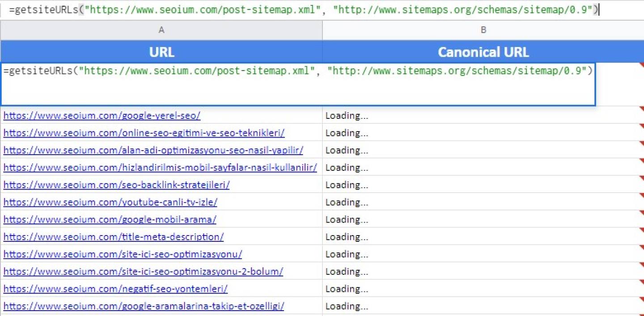Select Loading cell beside google-yerel-seo
644x316 pixels.
(x=483, y=115)
